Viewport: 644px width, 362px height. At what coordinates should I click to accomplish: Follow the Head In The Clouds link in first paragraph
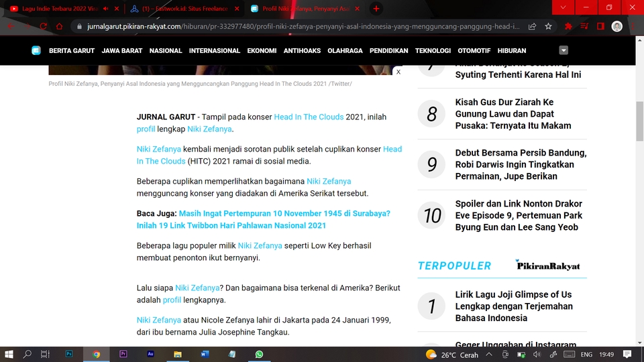coord(309,117)
